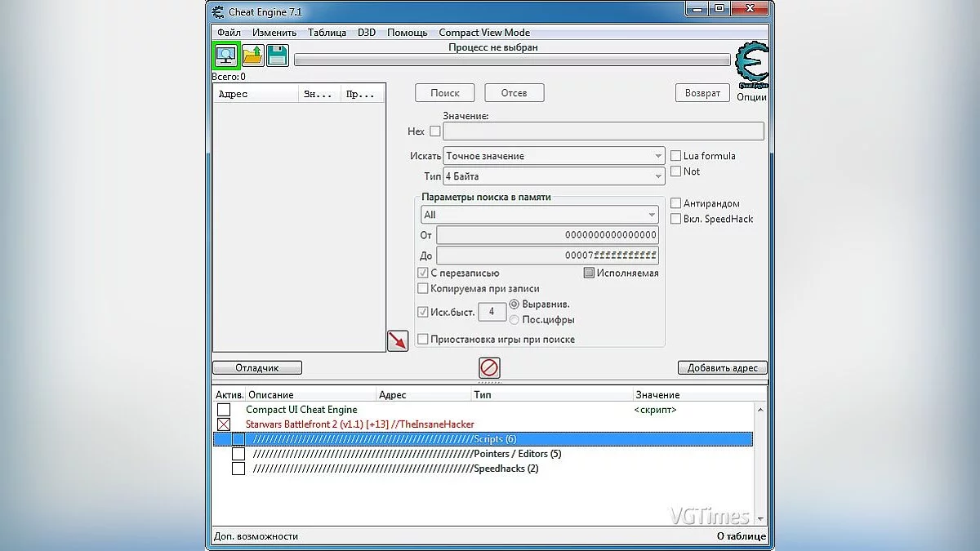Image resolution: width=980 pixels, height=551 pixels.
Task: Enable the Hex checkbox
Action: [437, 131]
